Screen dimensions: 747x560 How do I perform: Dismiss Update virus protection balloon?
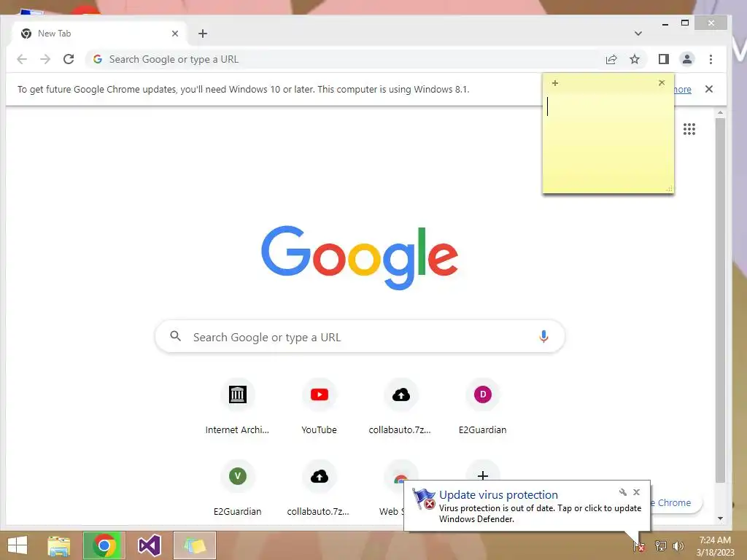636,492
